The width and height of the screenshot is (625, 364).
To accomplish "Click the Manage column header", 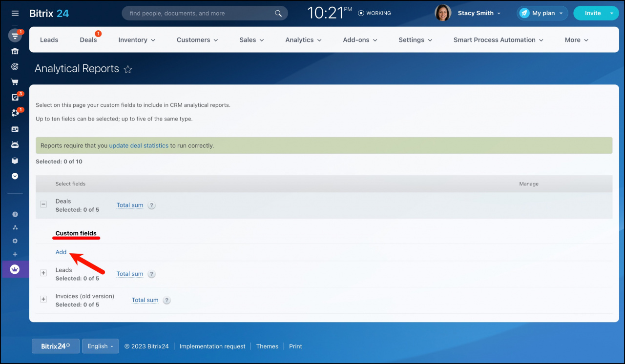I will pos(529,184).
